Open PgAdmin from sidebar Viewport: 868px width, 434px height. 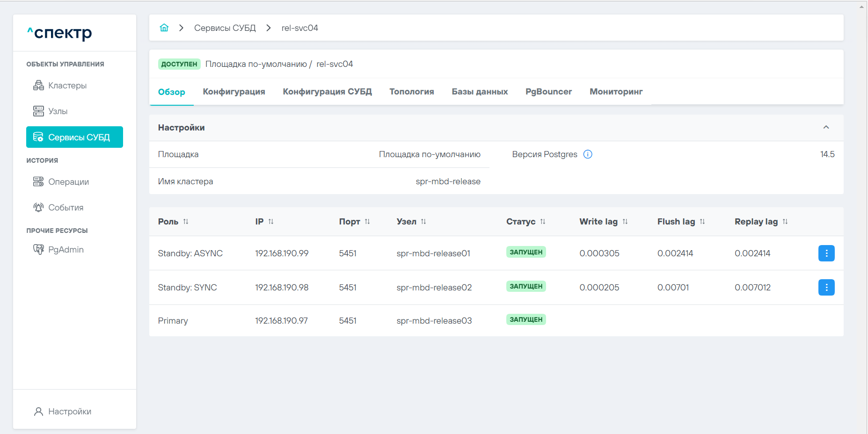click(x=66, y=250)
